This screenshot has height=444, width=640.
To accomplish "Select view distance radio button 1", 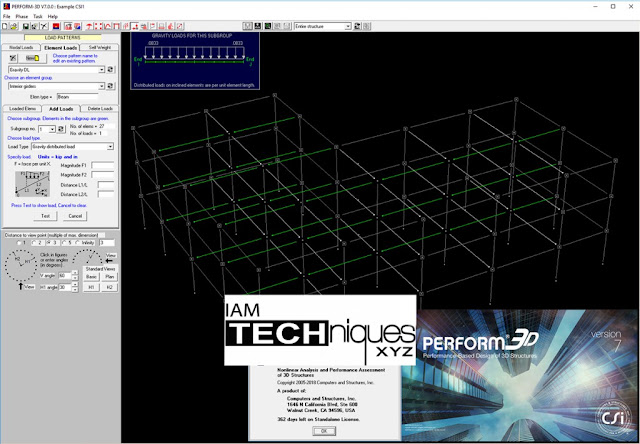I will pos(19,243).
